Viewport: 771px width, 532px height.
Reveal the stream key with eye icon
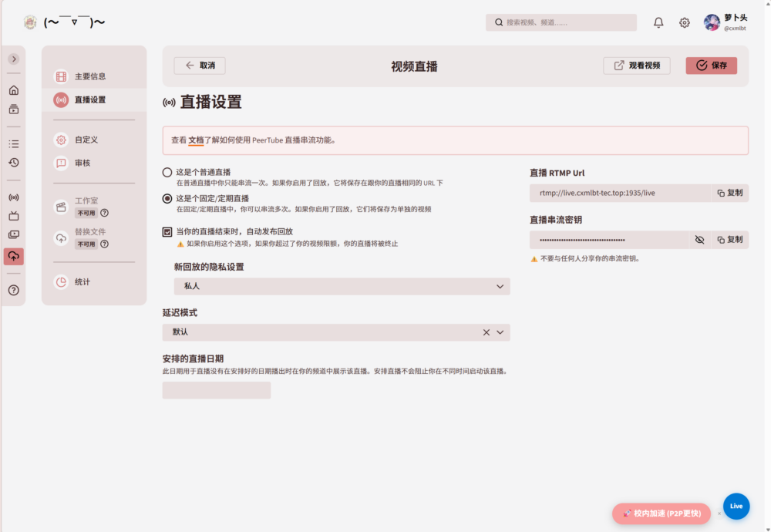click(699, 240)
